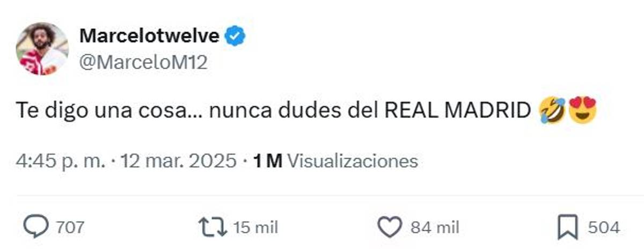This screenshot has width=644, height=249.
Task: Click the 4:45 p. m. timestamp
Action: pos(60,161)
